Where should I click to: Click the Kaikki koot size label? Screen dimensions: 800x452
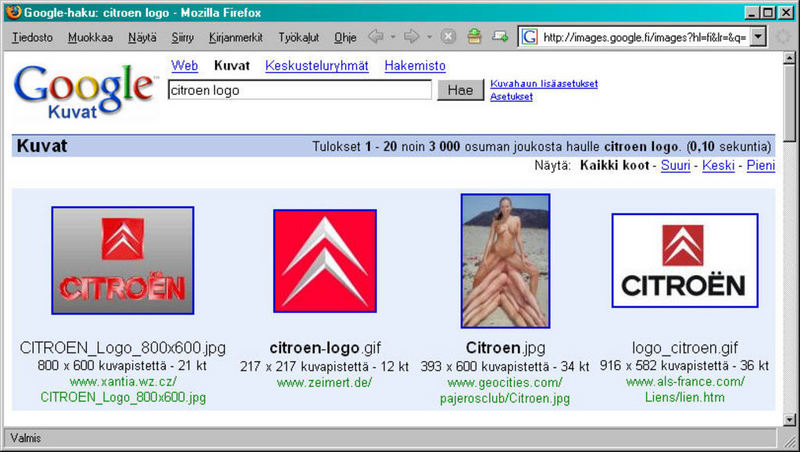click(614, 165)
